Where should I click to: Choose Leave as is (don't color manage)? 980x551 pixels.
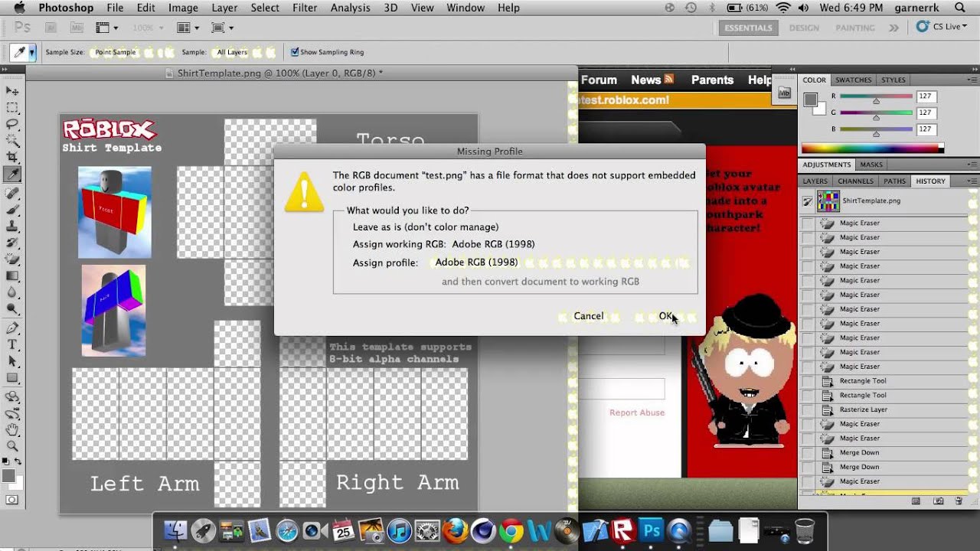[425, 227]
